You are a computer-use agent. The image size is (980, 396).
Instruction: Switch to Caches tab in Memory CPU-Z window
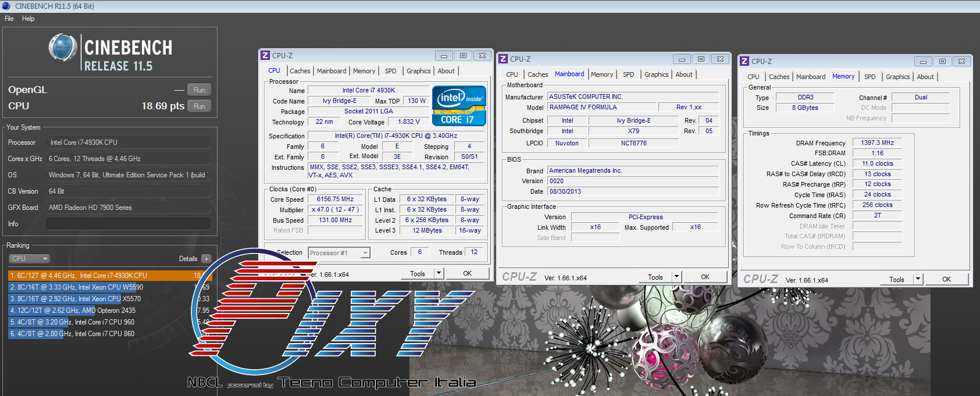click(x=779, y=77)
